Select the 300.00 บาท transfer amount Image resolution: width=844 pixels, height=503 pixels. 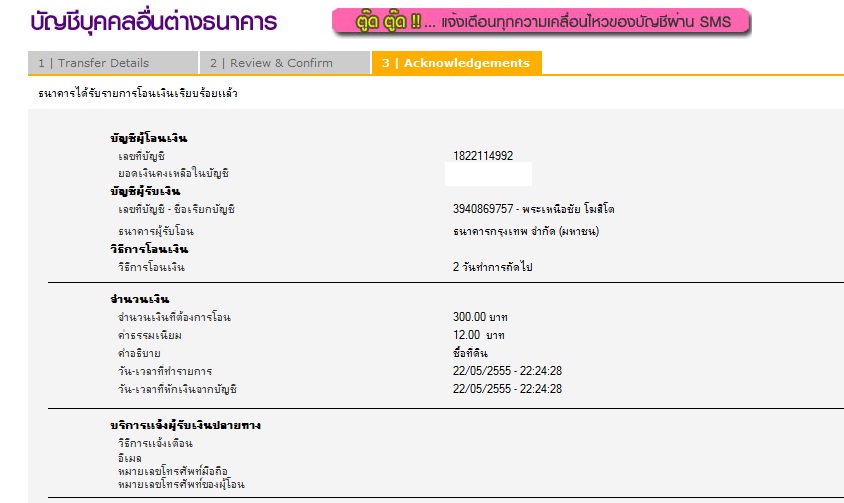pos(480,317)
